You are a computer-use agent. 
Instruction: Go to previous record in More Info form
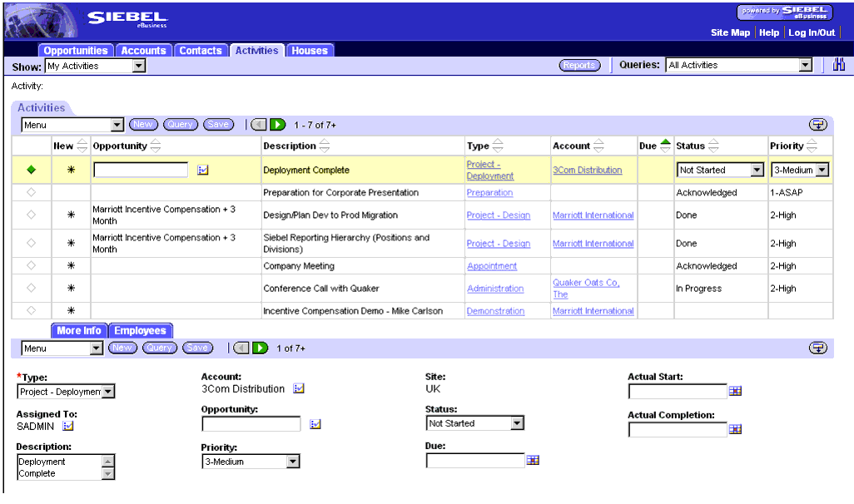[241, 348]
